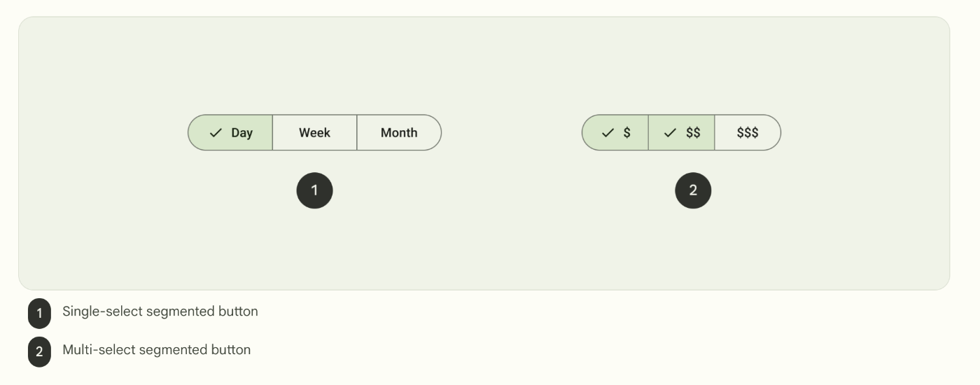Click the divider between Week and Month
980x385 pixels.
[x=357, y=133]
